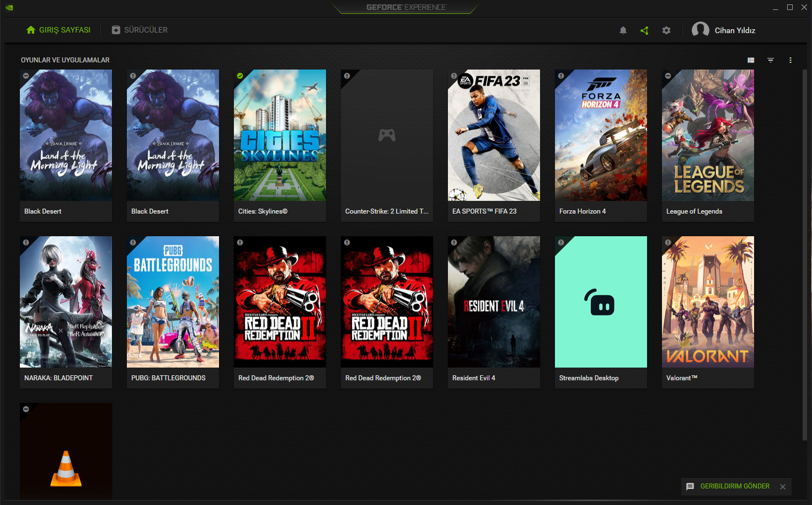Open the SÜRÜCÜLER tab
Viewport: 812px width, 505px height.
pos(140,30)
